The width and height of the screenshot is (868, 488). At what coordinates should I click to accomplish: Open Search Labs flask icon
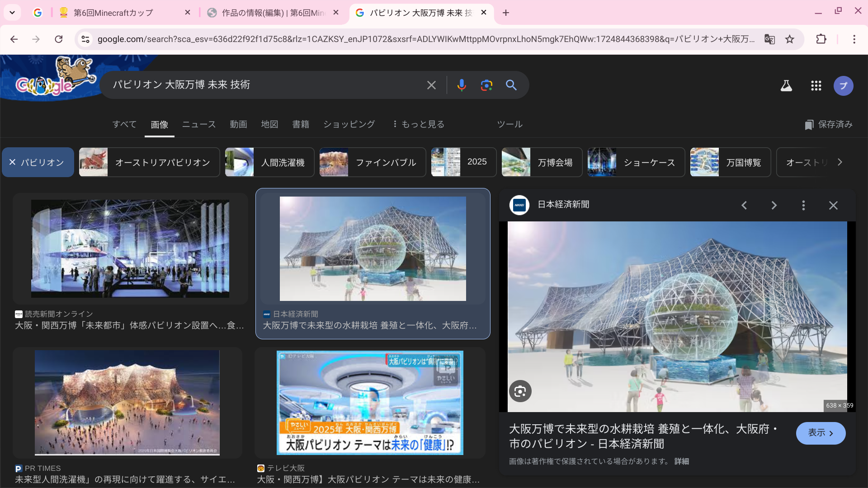786,85
